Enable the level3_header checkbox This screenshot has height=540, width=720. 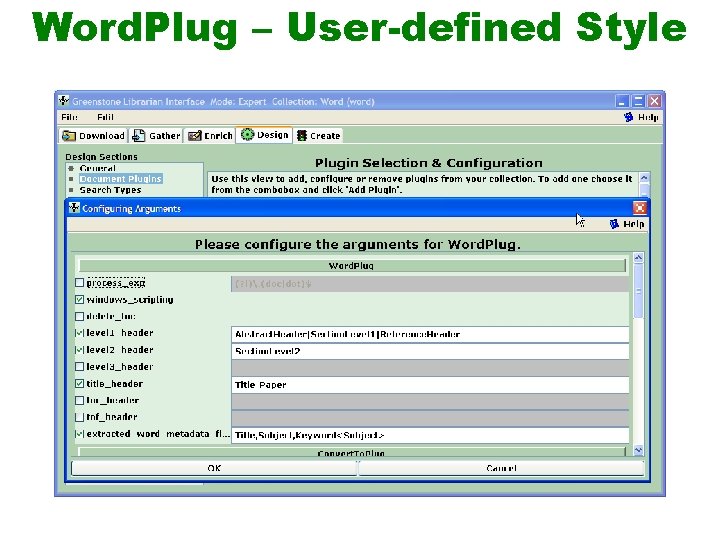coord(79,366)
